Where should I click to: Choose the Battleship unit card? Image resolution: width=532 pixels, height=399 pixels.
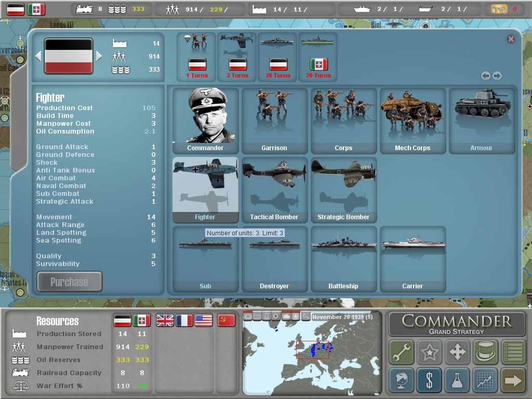pos(344,259)
